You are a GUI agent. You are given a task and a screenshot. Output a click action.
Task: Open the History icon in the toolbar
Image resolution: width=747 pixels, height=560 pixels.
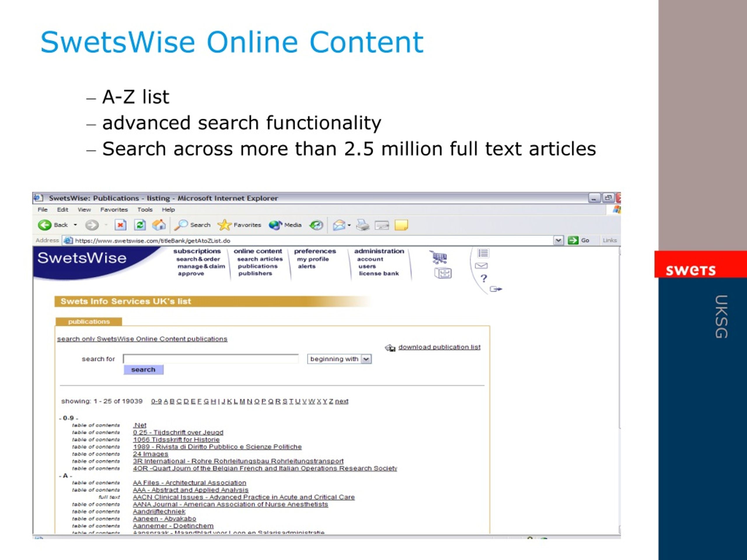coord(316,225)
